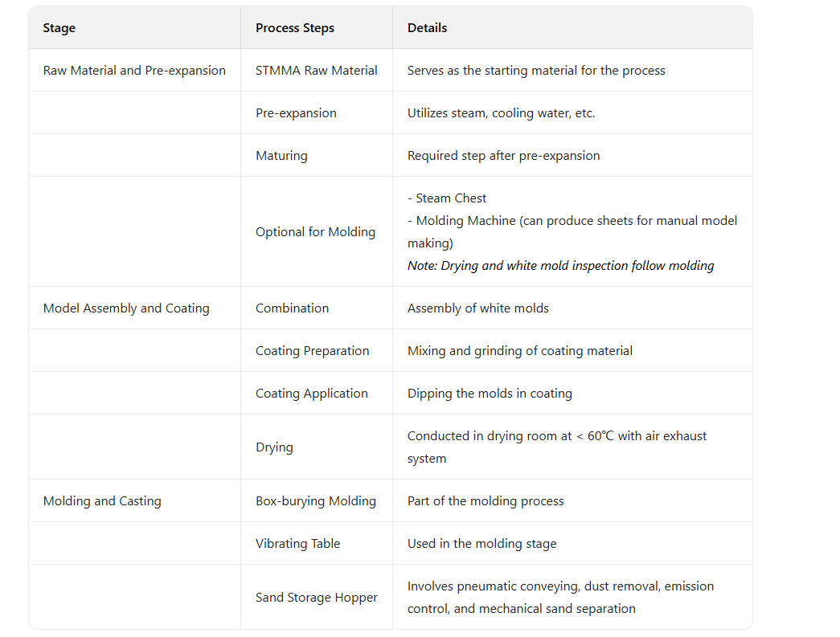Select the Steam Chest bullet line

point(447,198)
